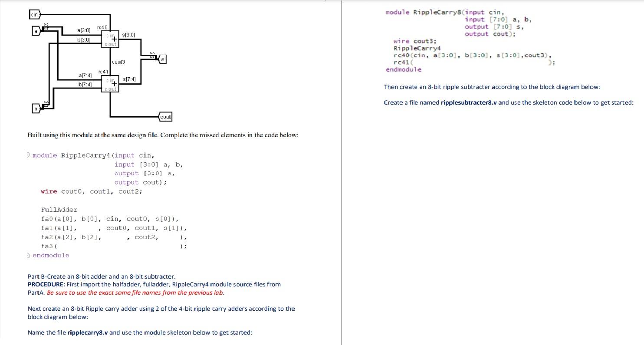The width and height of the screenshot is (644, 345).
Task: Click the "s" output port symbol
Action: click(162, 59)
